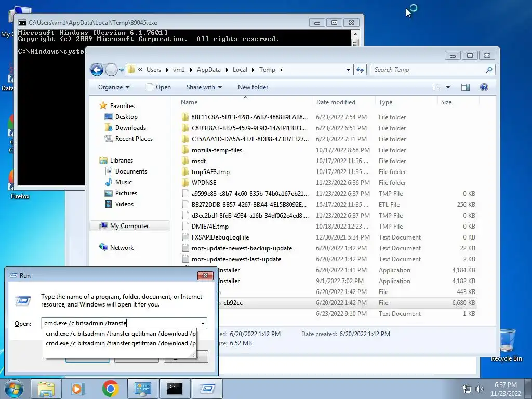Close the Run dialog
Image resolution: width=532 pixels, height=399 pixels.
[x=205, y=275]
